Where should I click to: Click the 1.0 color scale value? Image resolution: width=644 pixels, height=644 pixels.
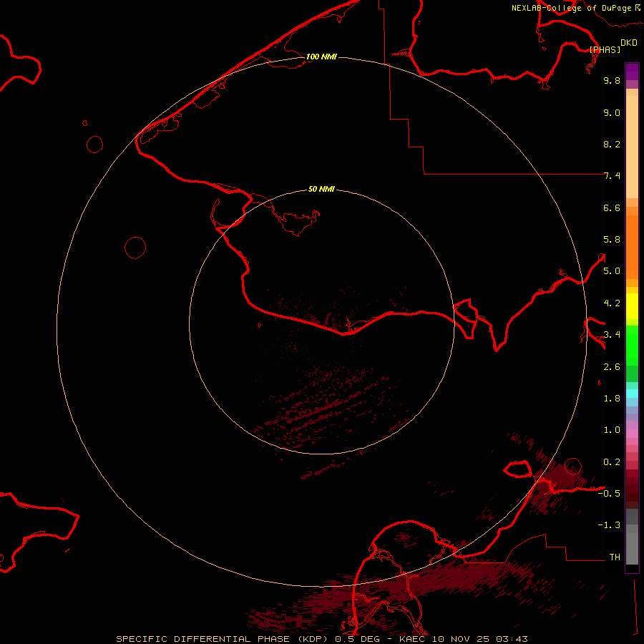click(612, 430)
